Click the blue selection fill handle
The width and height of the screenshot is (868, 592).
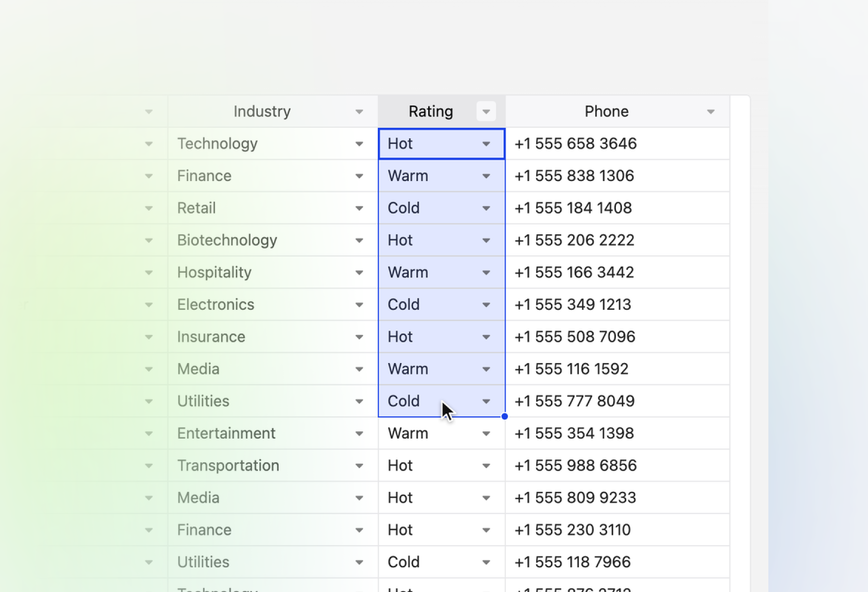[505, 416]
